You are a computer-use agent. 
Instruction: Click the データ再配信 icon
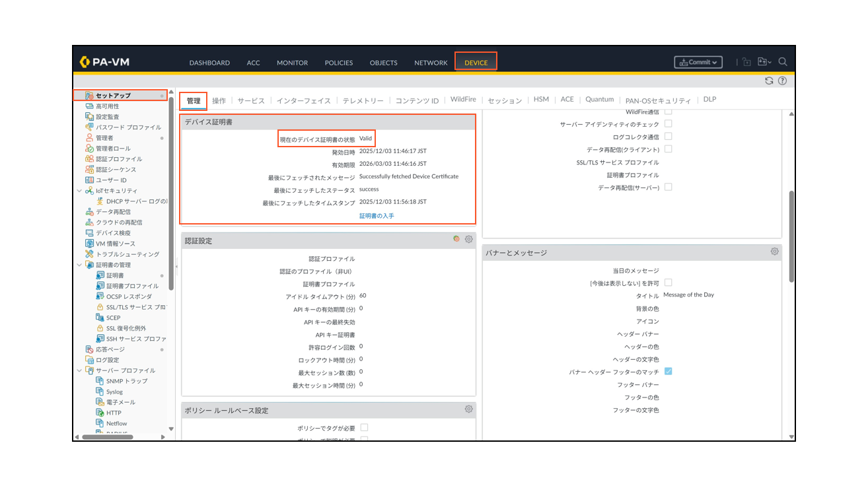[x=90, y=212]
